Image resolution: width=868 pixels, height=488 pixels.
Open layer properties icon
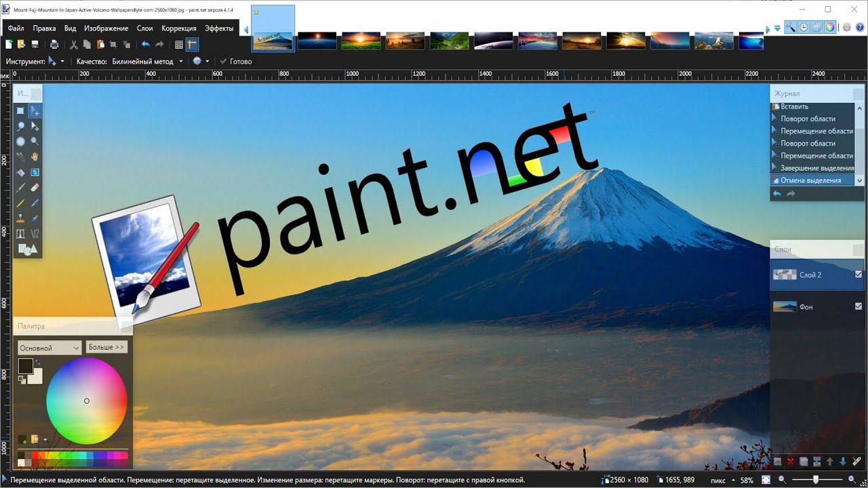pos(856,462)
